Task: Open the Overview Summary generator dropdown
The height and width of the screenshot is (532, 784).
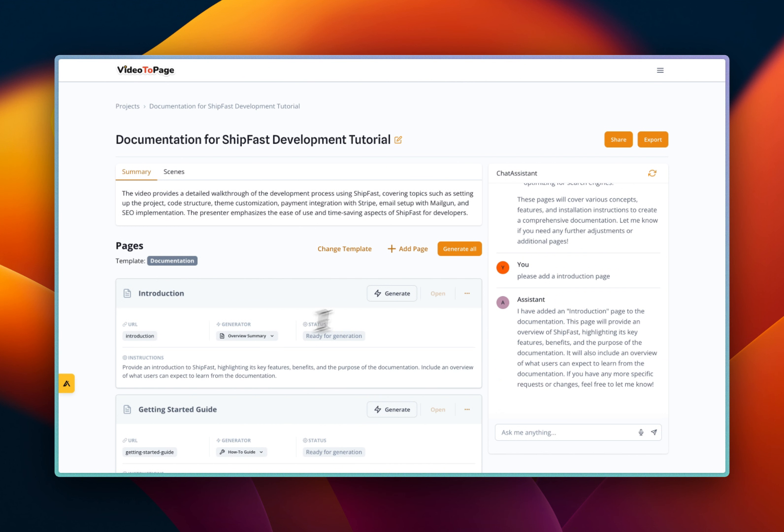Action: coord(247,336)
